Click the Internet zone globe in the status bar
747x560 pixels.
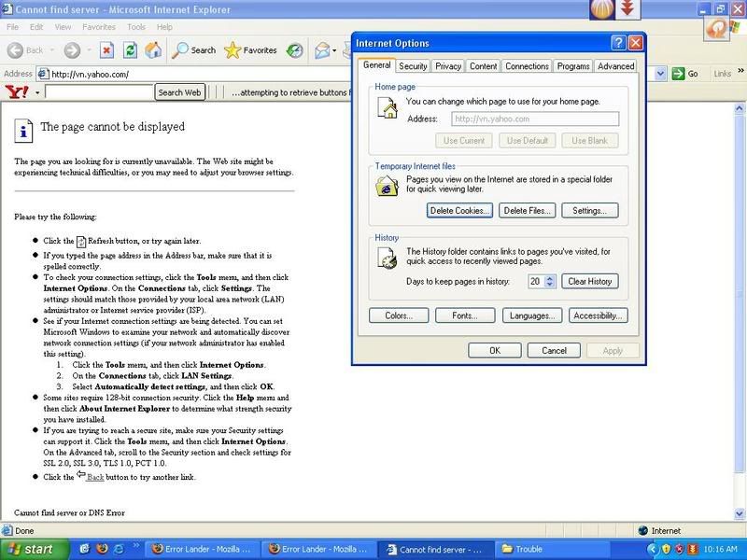pyautogui.click(x=643, y=530)
